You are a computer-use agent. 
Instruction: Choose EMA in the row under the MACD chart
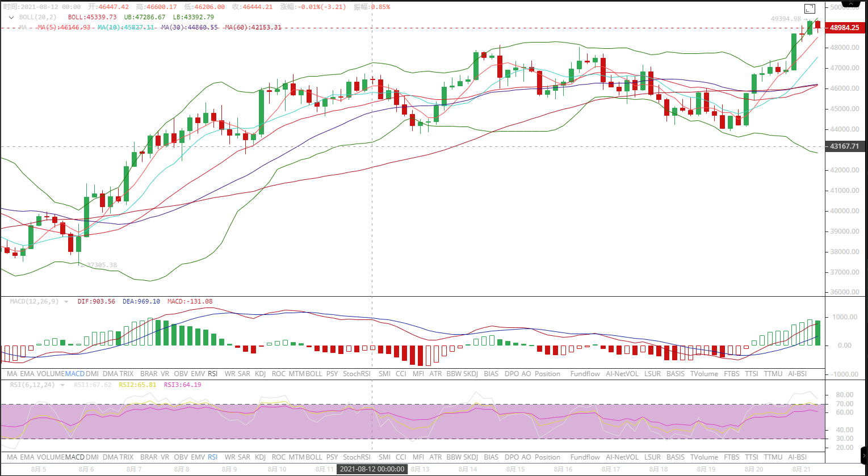click(x=27, y=374)
